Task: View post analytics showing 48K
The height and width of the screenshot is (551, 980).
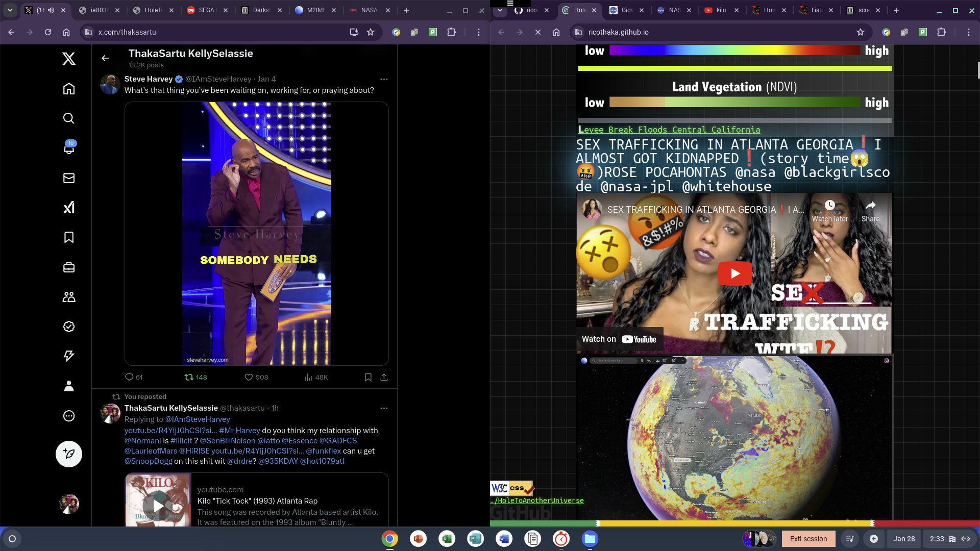Action: pyautogui.click(x=316, y=377)
